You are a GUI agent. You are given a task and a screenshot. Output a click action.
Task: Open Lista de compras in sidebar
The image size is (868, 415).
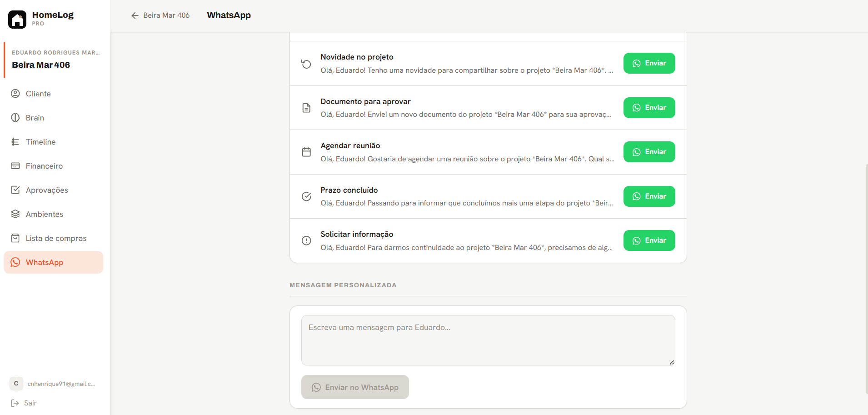(54, 238)
